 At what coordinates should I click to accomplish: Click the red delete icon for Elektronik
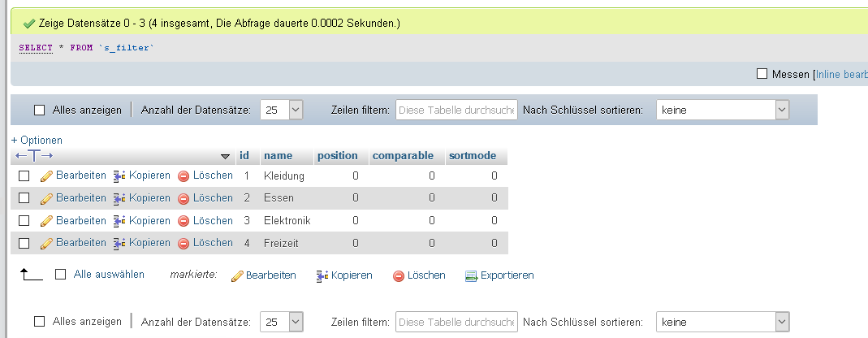click(x=184, y=221)
